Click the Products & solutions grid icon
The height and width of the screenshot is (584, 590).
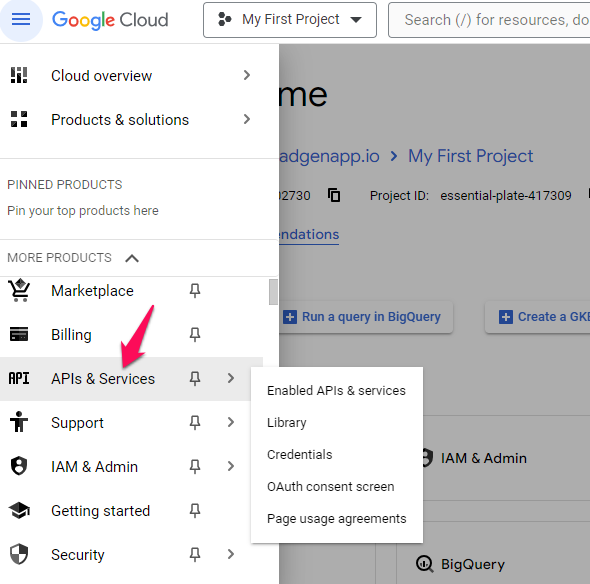(19, 119)
